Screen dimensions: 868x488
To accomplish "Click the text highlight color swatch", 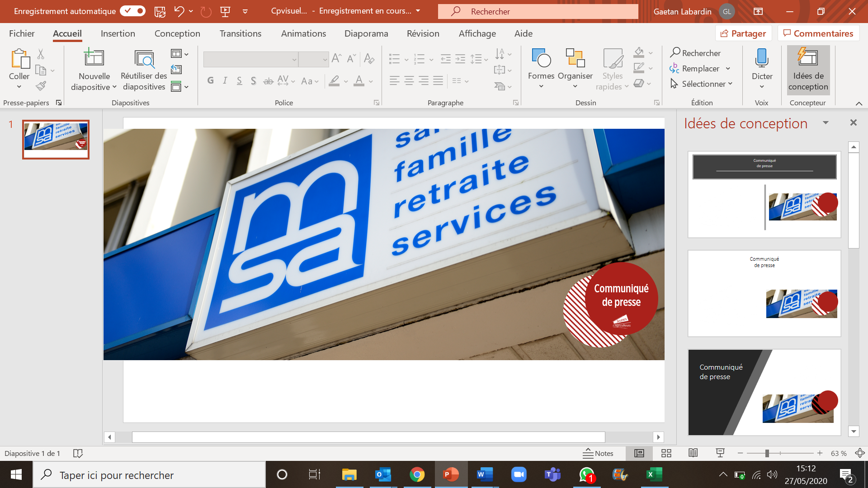I will point(334,81).
